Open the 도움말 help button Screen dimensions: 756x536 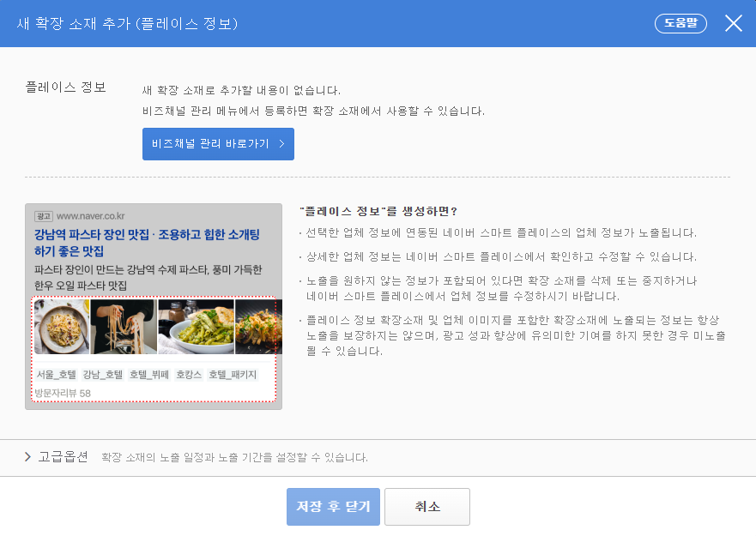680,23
